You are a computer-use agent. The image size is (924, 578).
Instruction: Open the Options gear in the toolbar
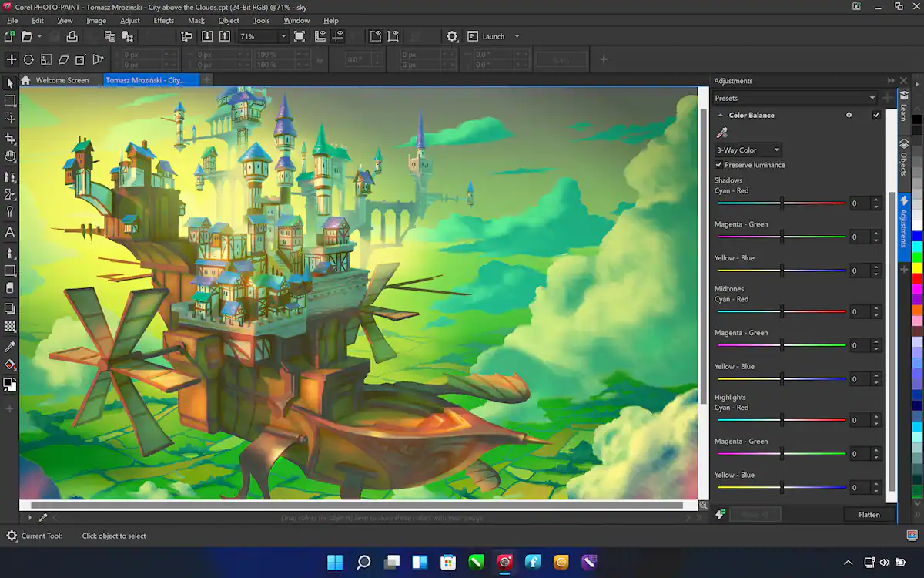coord(452,36)
